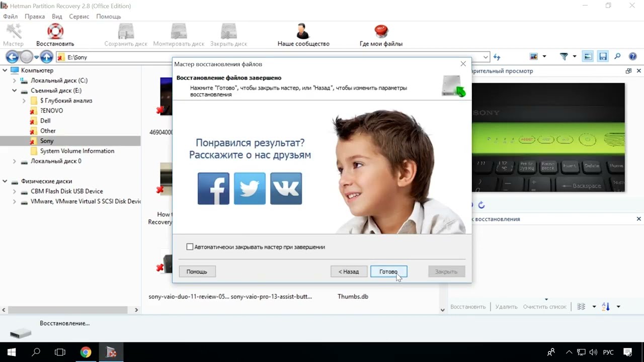Open the Правка menu

(35, 17)
